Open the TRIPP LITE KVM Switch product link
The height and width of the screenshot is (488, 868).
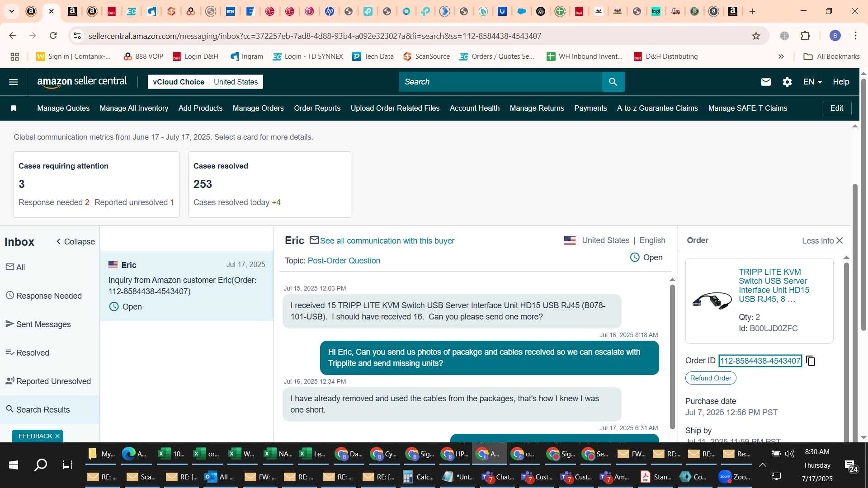[x=774, y=286]
